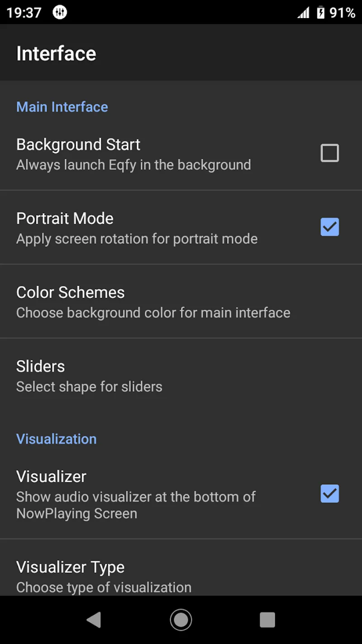Open the Color Schemes chooser
The image size is (362, 644).
point(181,302)
